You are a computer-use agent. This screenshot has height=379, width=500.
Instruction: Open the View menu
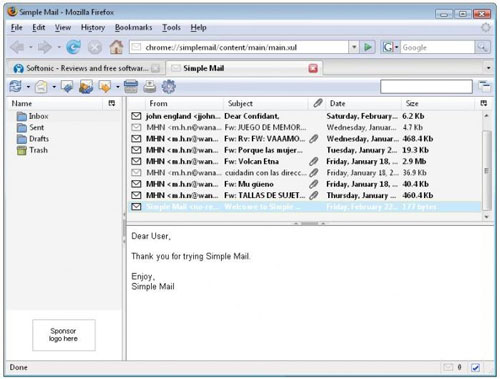click(x=63, y=27)
